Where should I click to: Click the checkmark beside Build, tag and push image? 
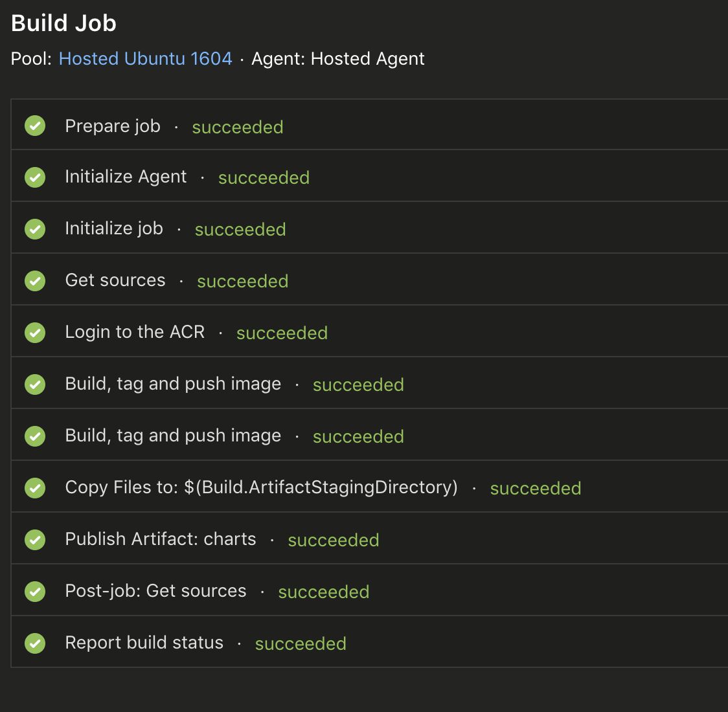coord(35,384)
